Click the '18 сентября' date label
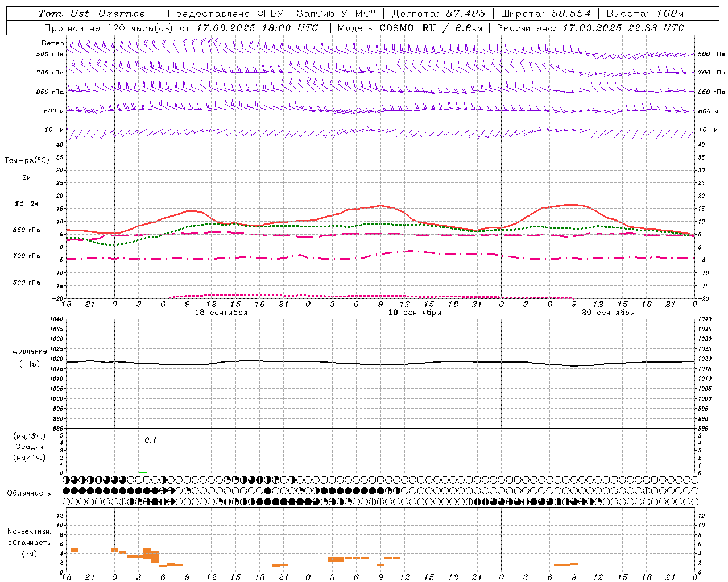Screen dimensions: 728x582 click(x=221, y=313)
